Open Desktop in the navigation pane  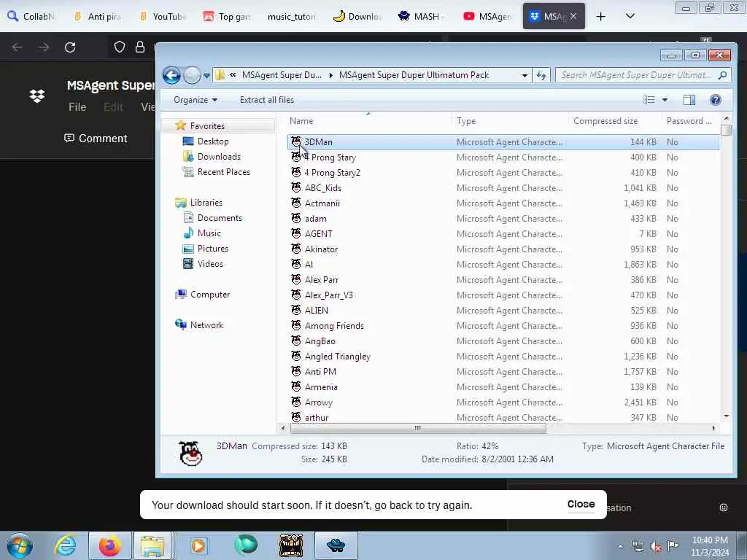[x=213, y=141]
